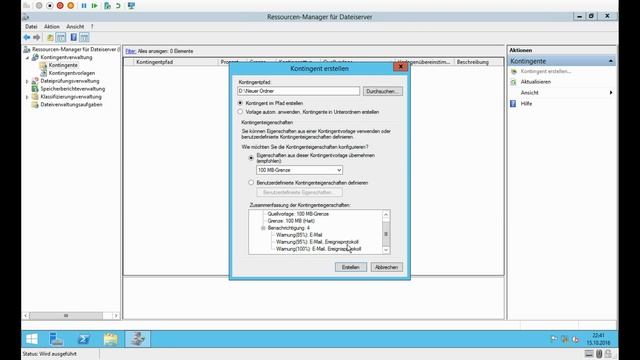
Task: Click 'Grenze: 100 MB (Hart)' summary line
Action: [x=291, y=221]
